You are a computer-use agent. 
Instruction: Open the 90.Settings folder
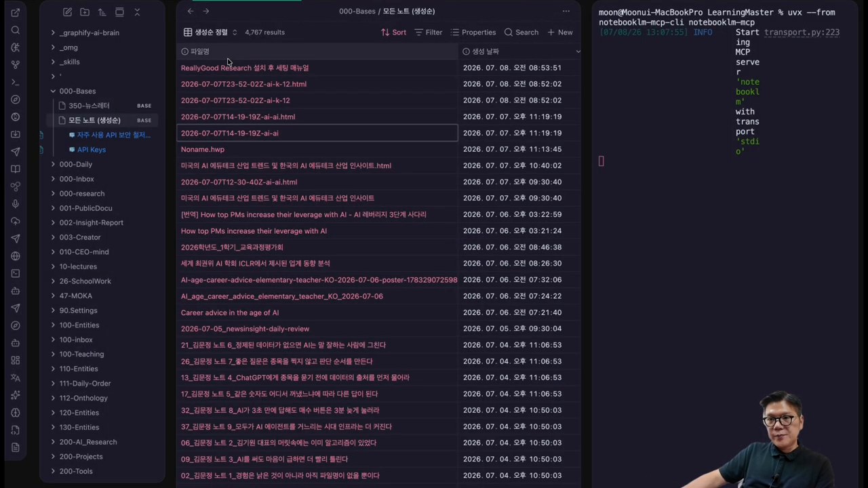[78, 310]
